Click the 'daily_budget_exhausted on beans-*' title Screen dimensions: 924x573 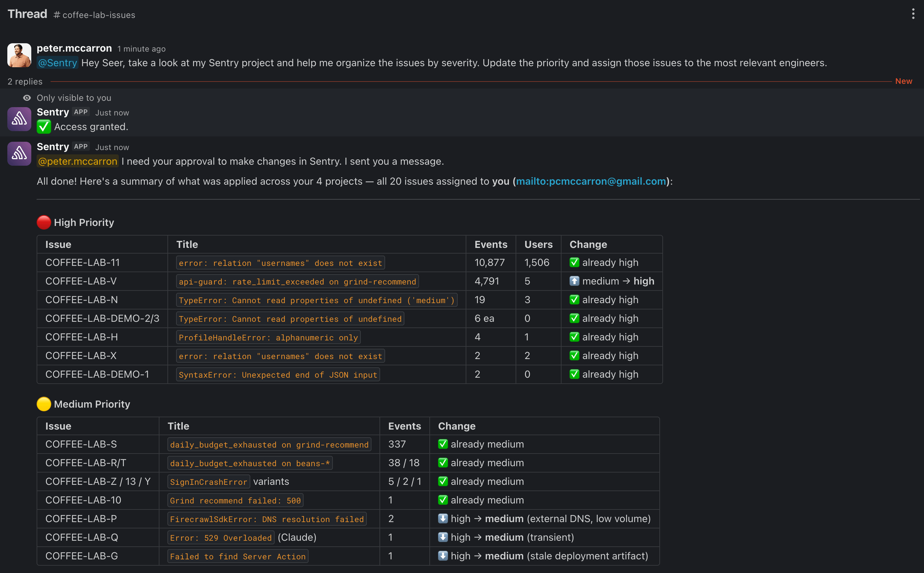pos(250,463)
